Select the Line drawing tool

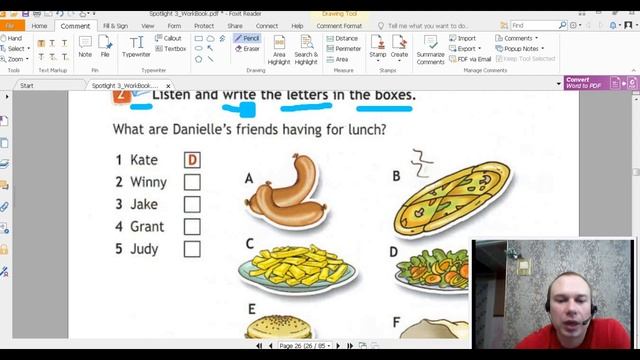point(210,59)
